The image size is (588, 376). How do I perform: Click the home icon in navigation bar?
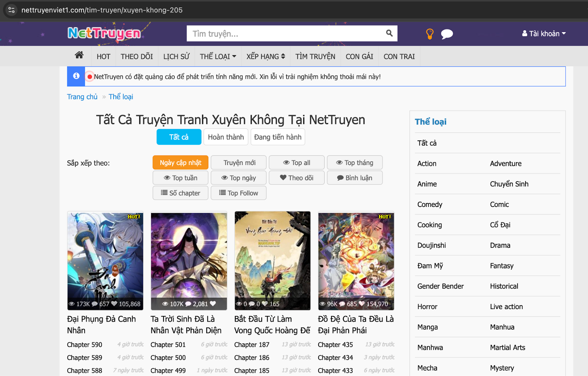coord(79,55)
